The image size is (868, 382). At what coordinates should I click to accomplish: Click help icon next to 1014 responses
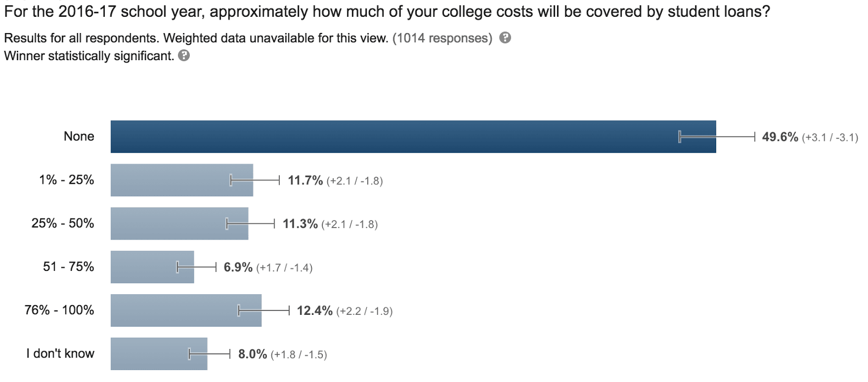point(505,38)
